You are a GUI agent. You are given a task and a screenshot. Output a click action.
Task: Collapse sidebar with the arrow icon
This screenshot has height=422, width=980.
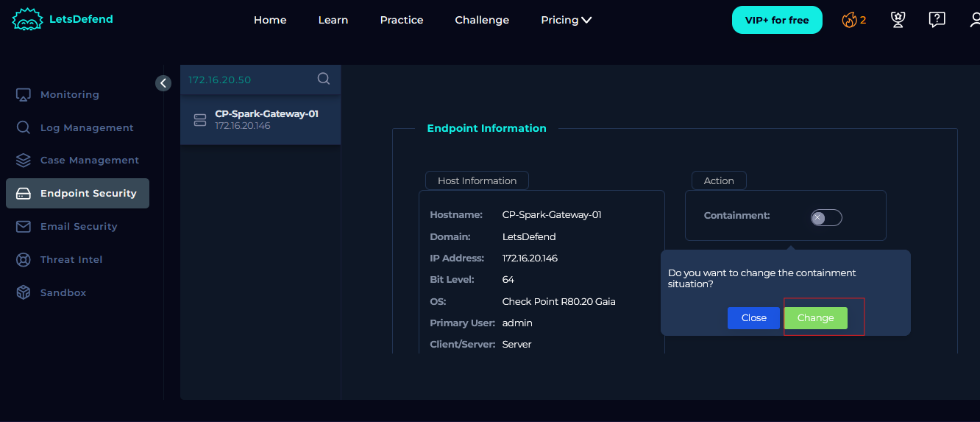click(163, 83)
